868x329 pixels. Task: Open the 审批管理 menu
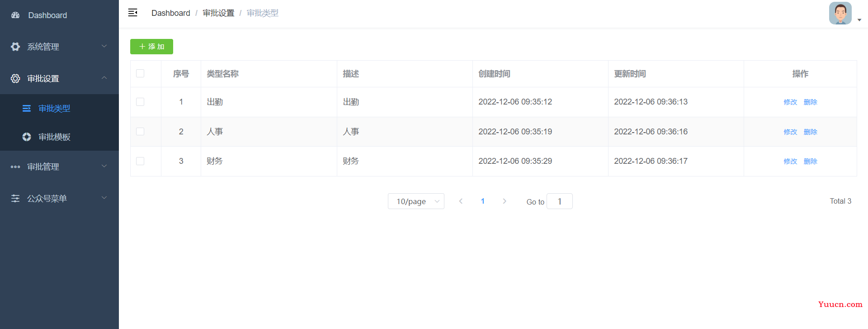59,167
